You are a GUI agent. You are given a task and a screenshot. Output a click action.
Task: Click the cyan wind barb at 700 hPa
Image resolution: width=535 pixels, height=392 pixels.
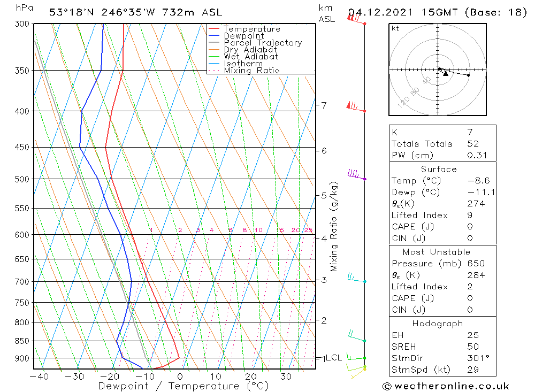click(355, 278)
